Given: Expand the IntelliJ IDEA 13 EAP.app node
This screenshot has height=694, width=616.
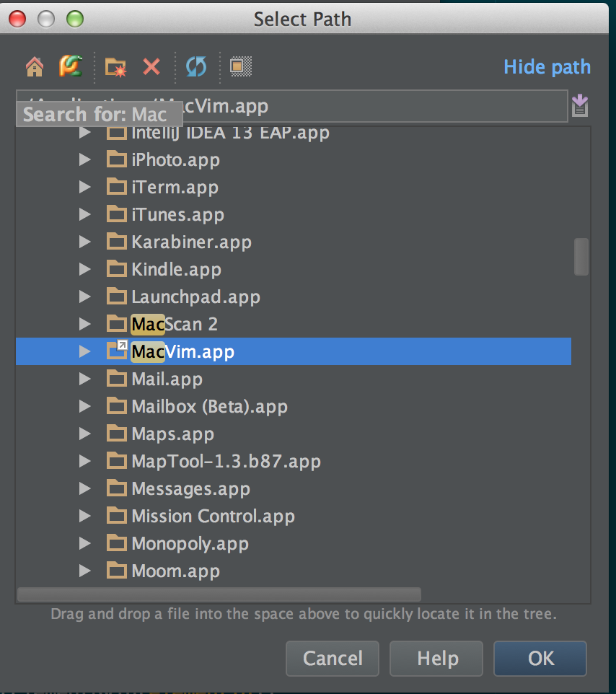Looking at the screenshot, I should [84, 132].
